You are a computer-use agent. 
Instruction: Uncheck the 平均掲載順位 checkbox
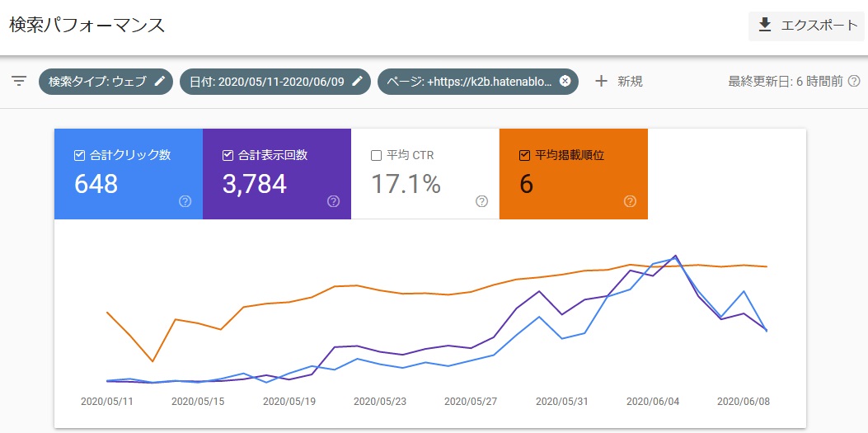coord(524,156)
